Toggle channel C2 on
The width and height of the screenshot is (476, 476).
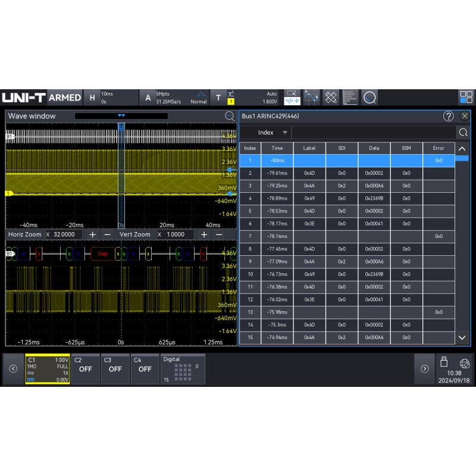85,369
